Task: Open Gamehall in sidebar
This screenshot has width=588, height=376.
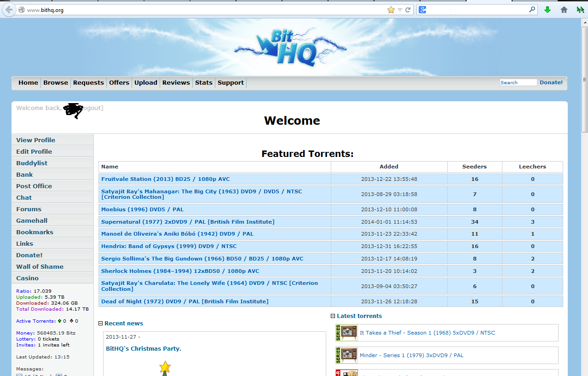Action: (52, 220)
